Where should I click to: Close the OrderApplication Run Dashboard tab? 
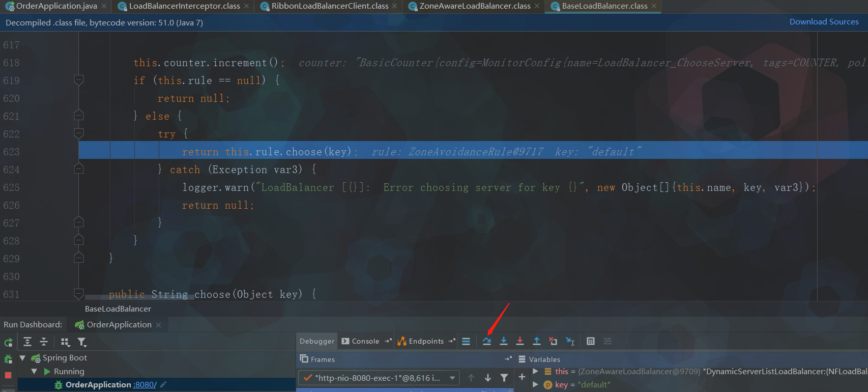(x=158, y=325)
